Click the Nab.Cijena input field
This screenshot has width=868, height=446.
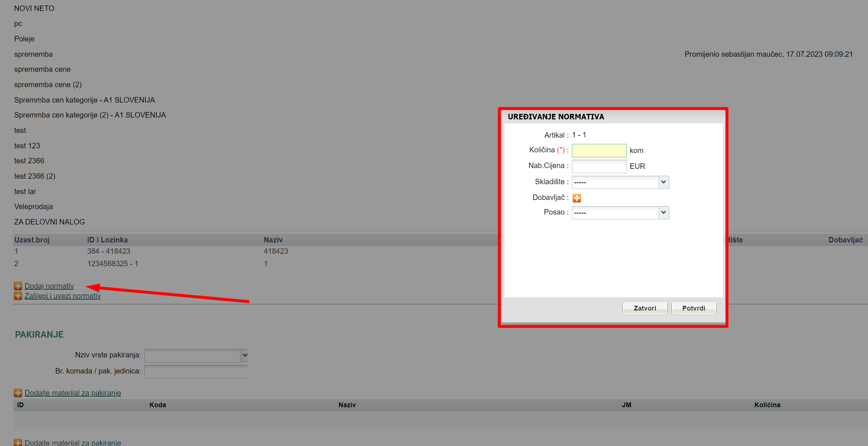[599, 166]
